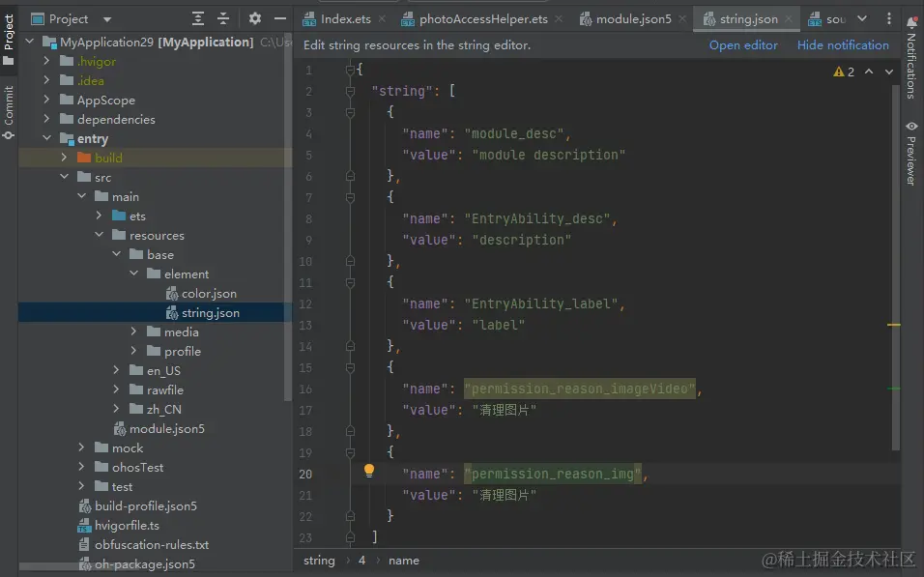Image resolution: width=924 pixels, height=577 pixels.
Task: Click the Expand All icon in Project panel
Action: click(198, 18)
